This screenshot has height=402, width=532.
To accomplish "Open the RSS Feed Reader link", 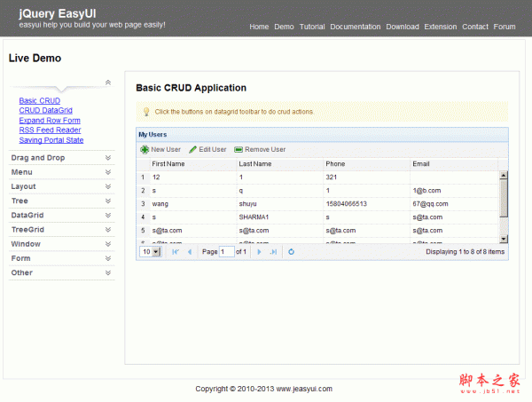I will [x=50, y=130].
